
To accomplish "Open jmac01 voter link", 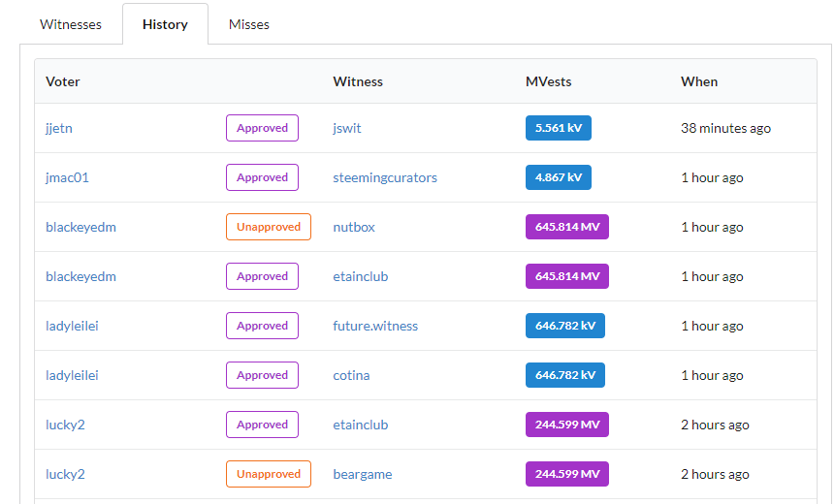I will click(x=67, y=177).
